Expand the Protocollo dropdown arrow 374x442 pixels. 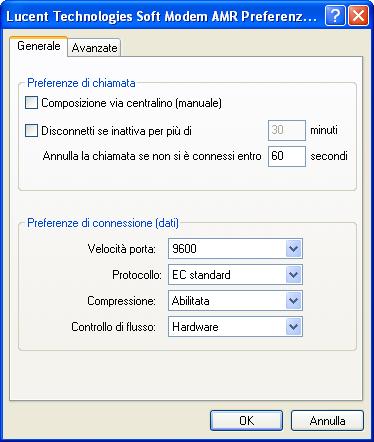tap(294, 275)
